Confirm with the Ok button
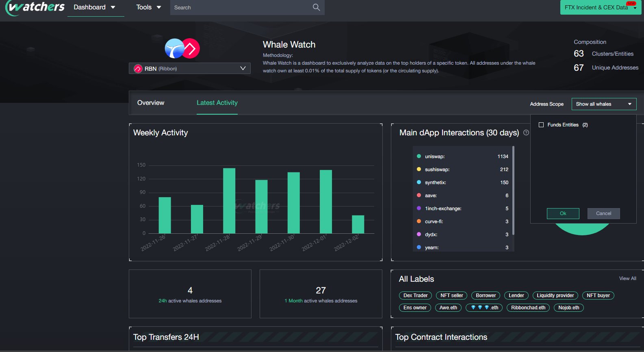 tap(563, 213)
